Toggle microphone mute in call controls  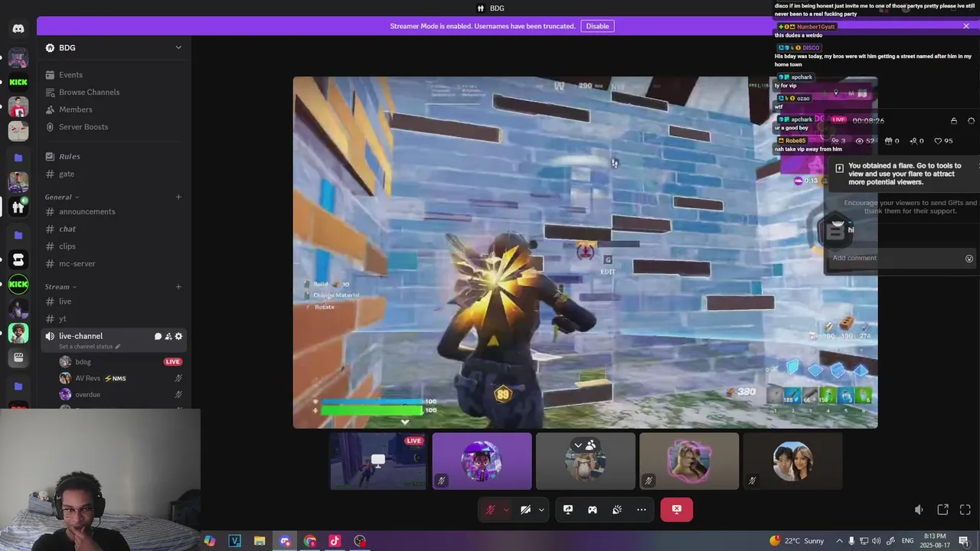coord(490,510)
